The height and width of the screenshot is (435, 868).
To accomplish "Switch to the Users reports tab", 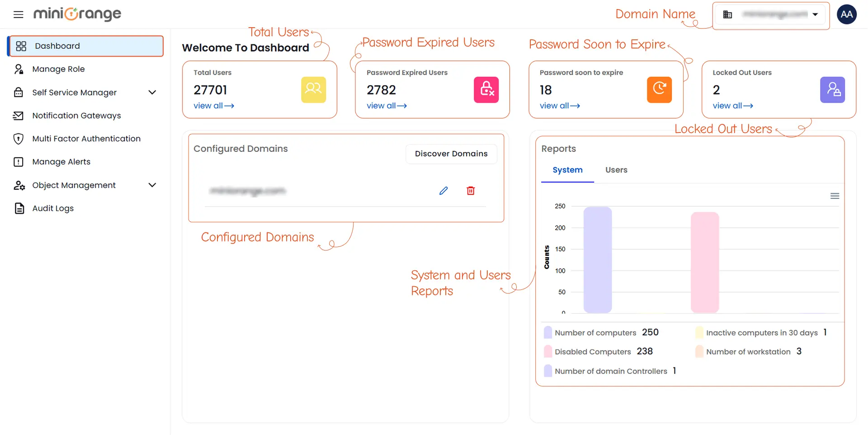I will 616,170.
